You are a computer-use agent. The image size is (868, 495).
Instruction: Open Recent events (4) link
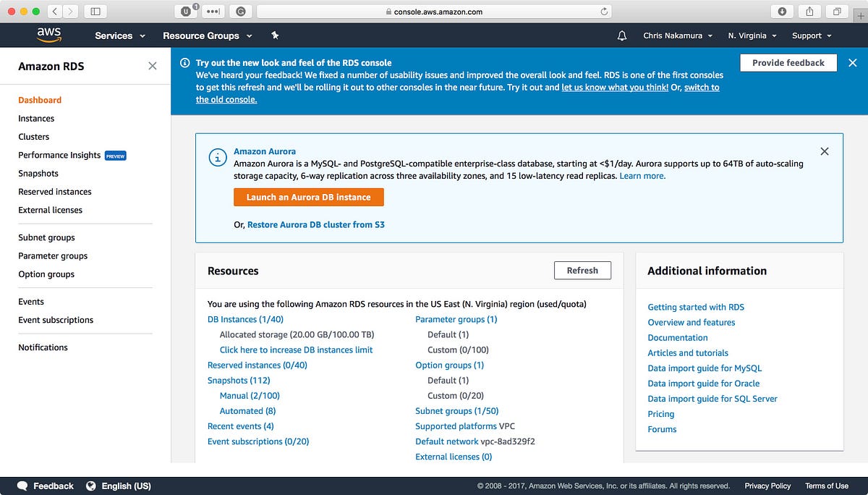(x=241, y=426)
